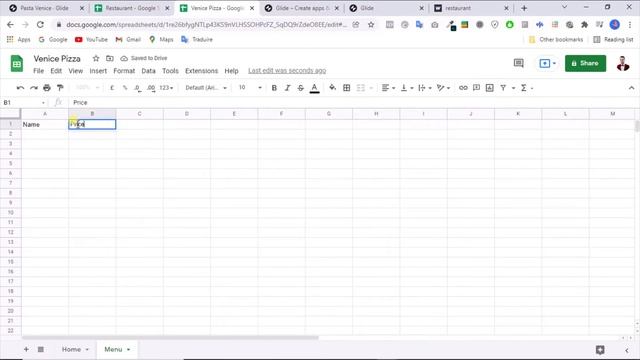This screenshot has height=360, width=640.
Task: Open the Extensions menu
Action: point(201,71)
